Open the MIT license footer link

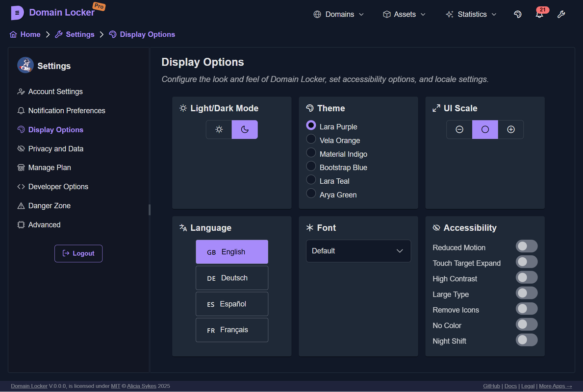(x=115, y=386)
